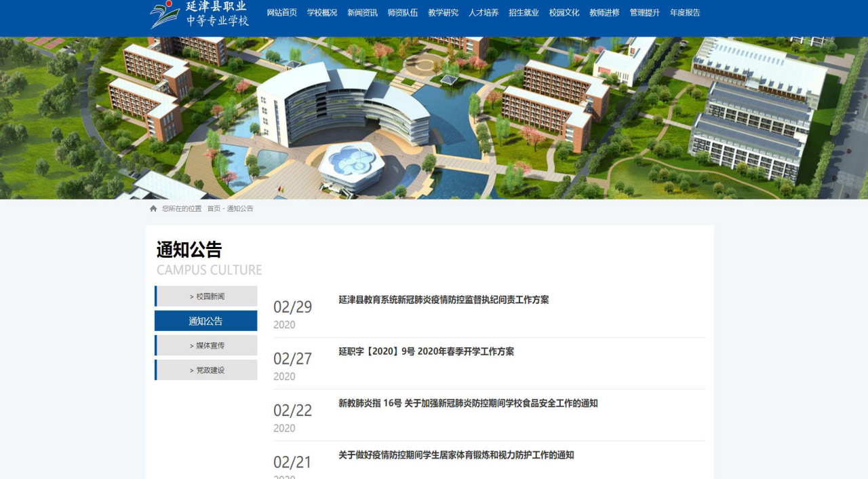Select 校园新闻 in sidebar
The image size is (868, 479).
tap(206, 296)
